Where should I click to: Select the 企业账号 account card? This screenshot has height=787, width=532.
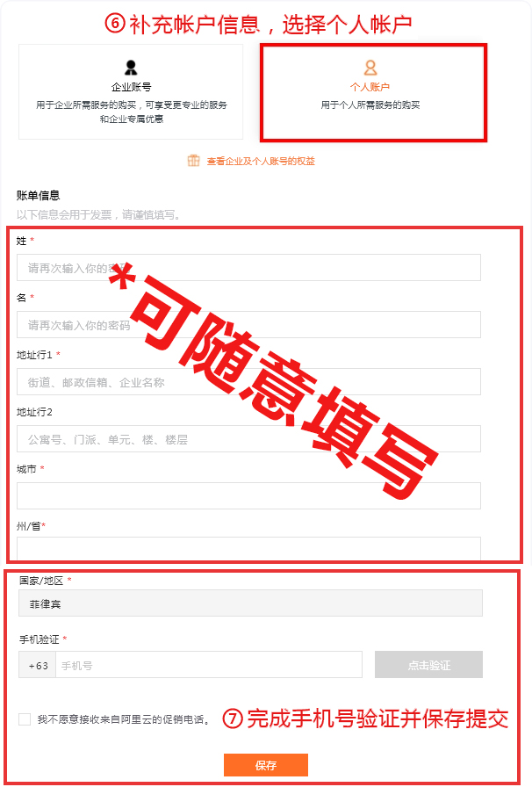click(x=131, y=92)
